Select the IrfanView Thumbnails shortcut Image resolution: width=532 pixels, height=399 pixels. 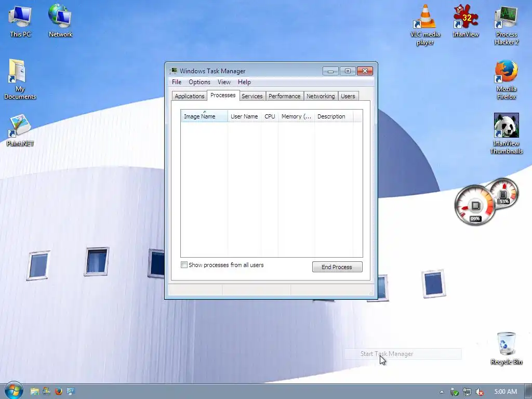(506, 134)
